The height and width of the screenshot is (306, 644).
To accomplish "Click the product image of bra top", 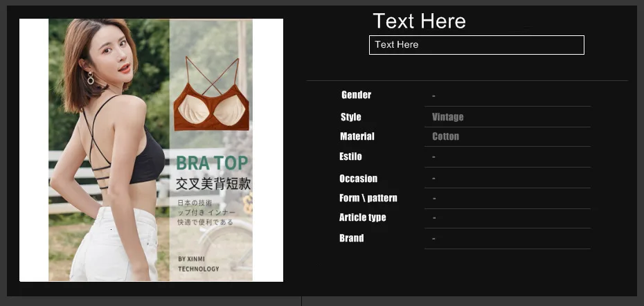I will tap(151, 150).
